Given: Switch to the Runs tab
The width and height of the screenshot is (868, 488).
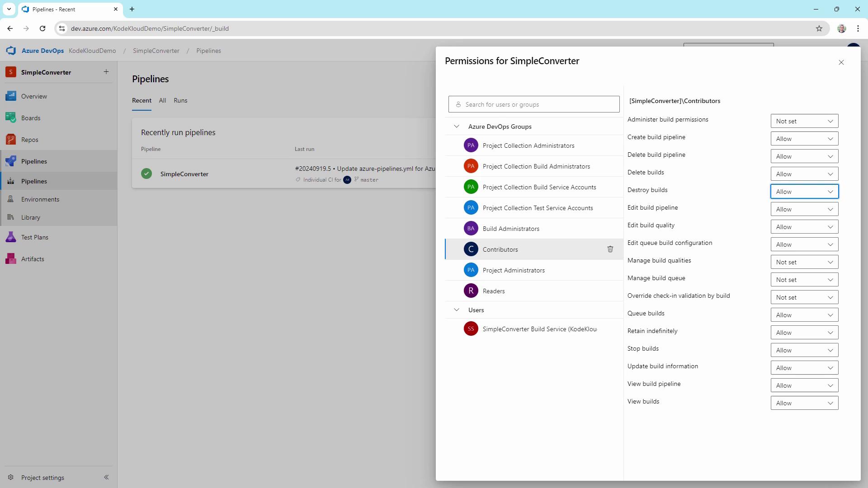Looking at the screenshot, I should (x=180, y=100).
